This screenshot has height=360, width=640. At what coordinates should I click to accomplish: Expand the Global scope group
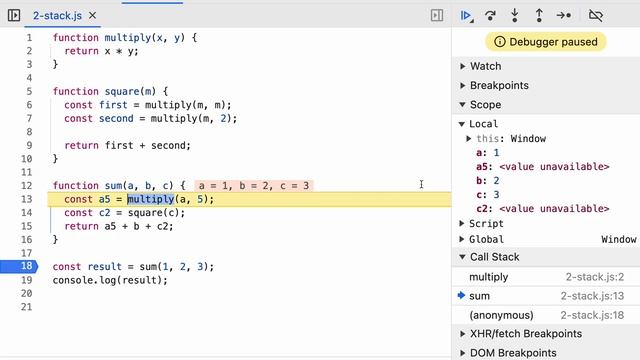coord(462,239)
